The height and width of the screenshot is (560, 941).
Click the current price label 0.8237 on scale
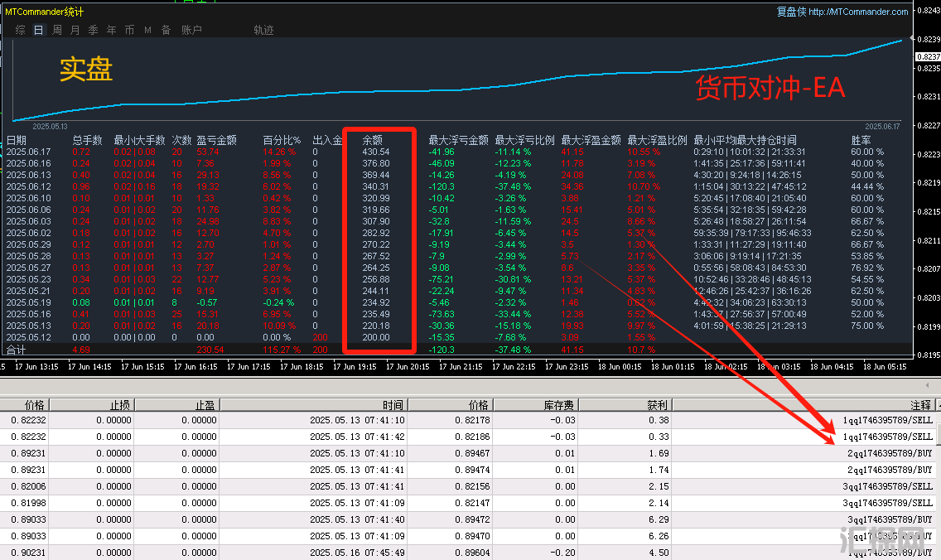pyautogui.click(x=929, y=57)
